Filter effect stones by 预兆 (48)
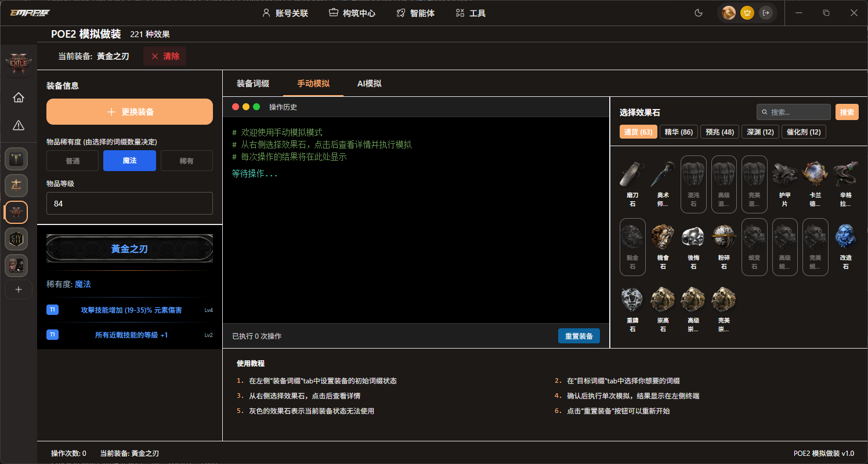Screen dimensions: 868x464 tap(719, 132)
